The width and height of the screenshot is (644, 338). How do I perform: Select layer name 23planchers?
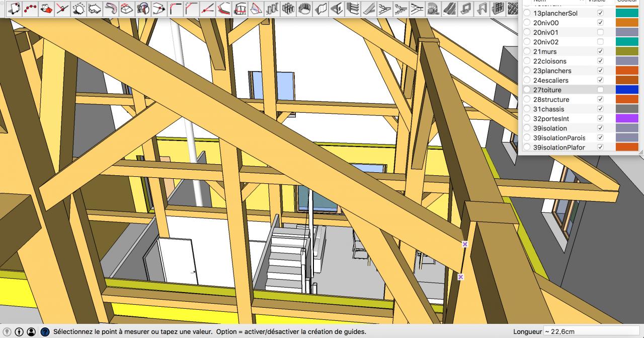(x=552, y=71)
